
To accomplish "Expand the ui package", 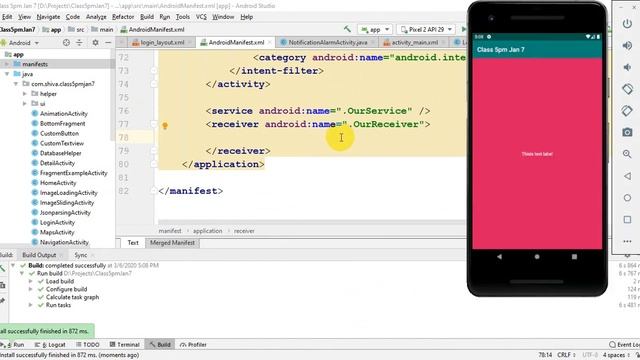I will pos(24,103).
